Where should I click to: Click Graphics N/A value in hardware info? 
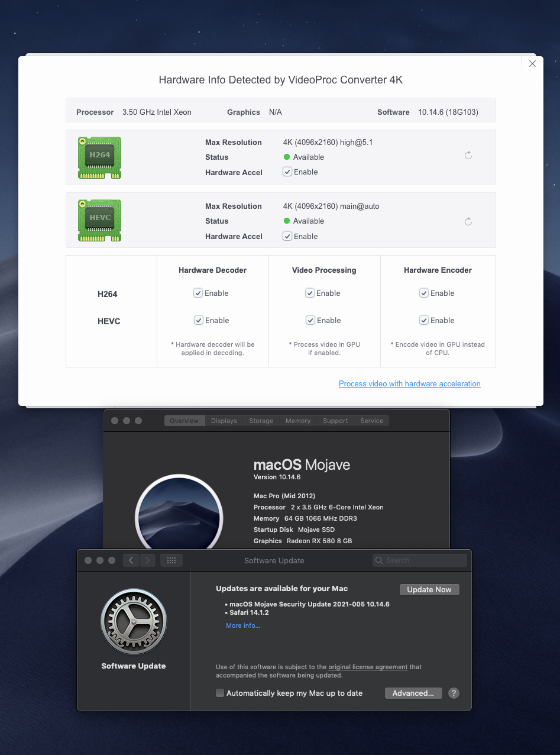pyautogui.click(x=276, y=112)
